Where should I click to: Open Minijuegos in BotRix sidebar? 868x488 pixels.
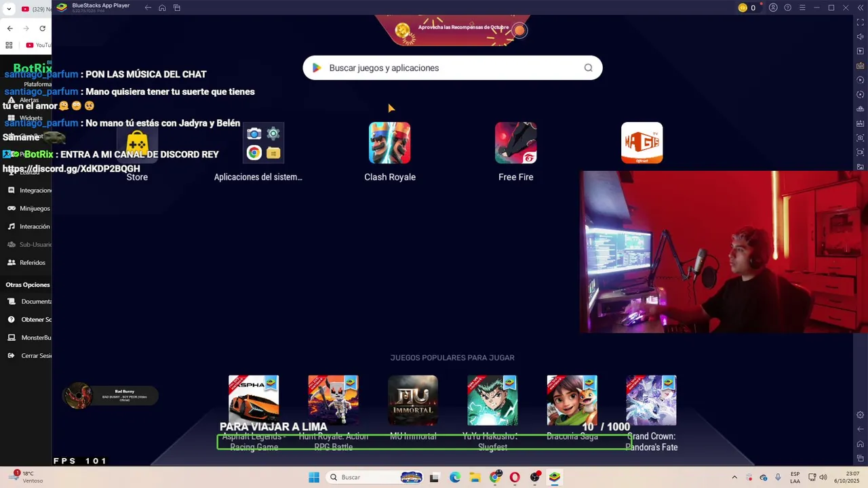[x=29, y=209]
